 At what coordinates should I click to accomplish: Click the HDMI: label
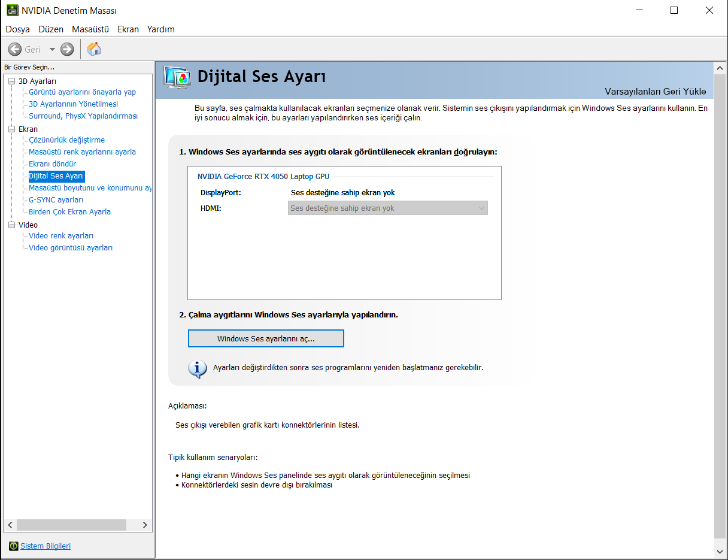[211, 208]
